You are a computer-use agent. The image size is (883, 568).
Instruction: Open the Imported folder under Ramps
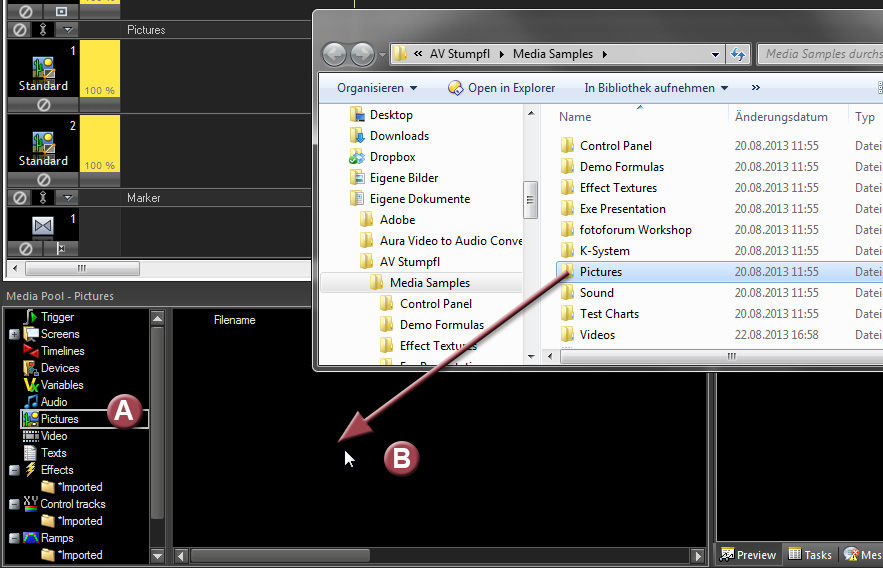point(81,555)
